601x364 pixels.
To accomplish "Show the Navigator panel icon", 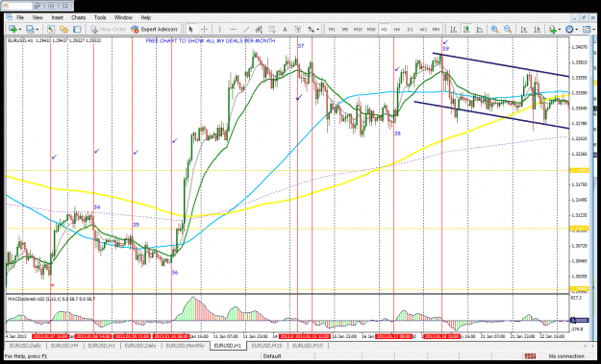I will [x=63, y=29].
